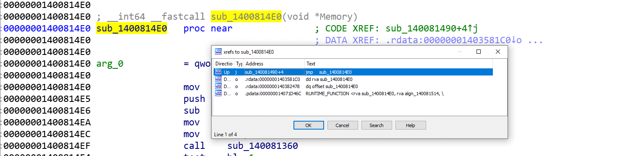Follow DATA XREF .rdata:00000001403581C0 in disassembly
The height and width of the screenshot is (156, 644).
coord(451,40)
